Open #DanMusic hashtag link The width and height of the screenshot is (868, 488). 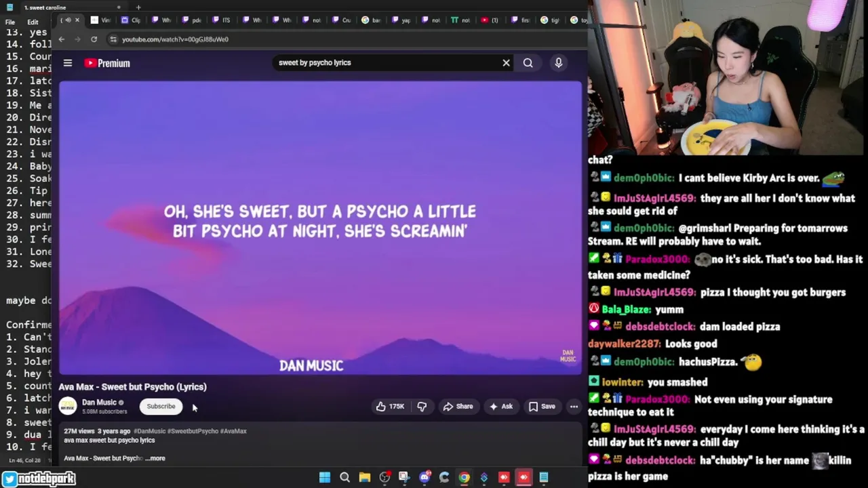(x=149, y=431)
